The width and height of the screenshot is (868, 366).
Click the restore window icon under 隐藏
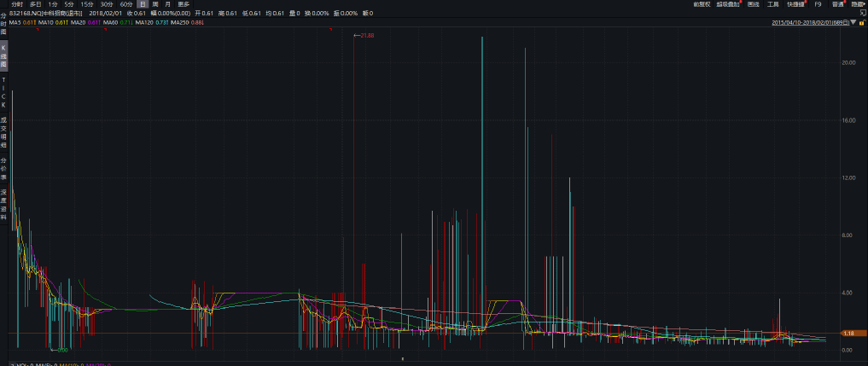[862, 13]
